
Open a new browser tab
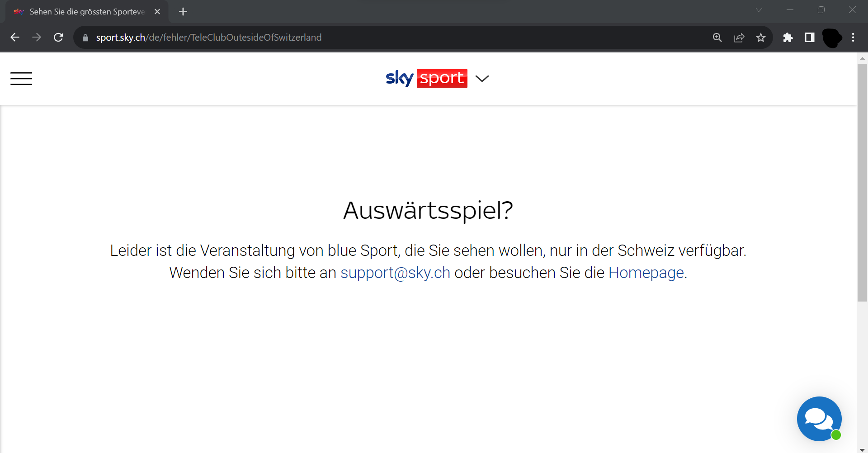183,12
